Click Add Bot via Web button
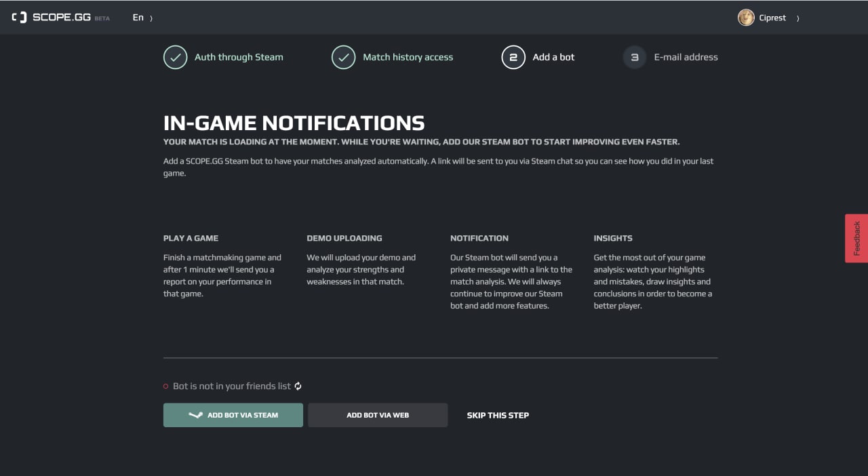868x476 pixels. pyautogui.click(x=378, y=415)
